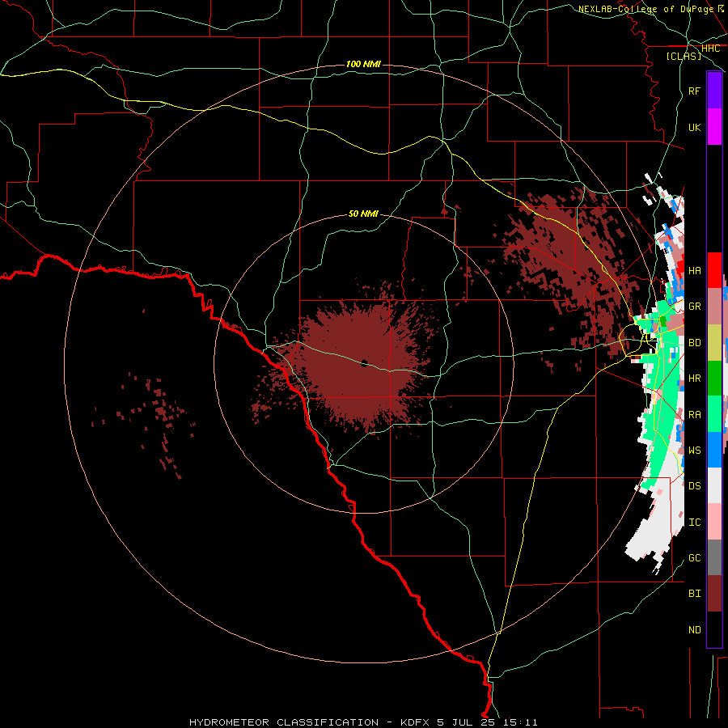728x728 pixels.
Task: Click the HA legend label text
Action: pos(694,270)
